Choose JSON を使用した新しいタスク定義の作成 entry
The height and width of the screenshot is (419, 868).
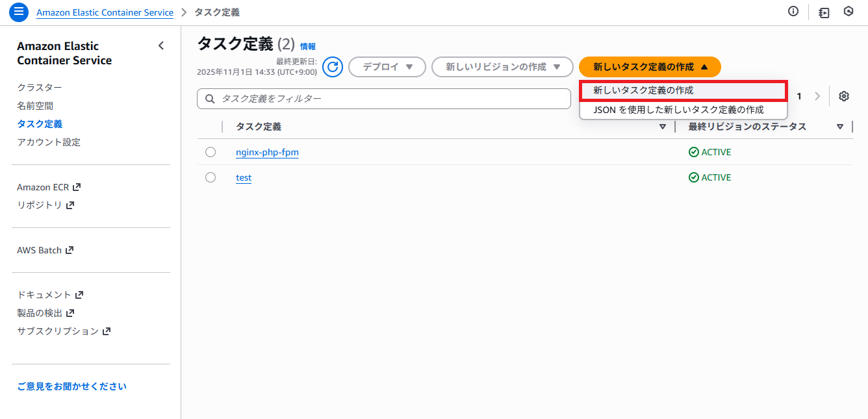(678, 110)
